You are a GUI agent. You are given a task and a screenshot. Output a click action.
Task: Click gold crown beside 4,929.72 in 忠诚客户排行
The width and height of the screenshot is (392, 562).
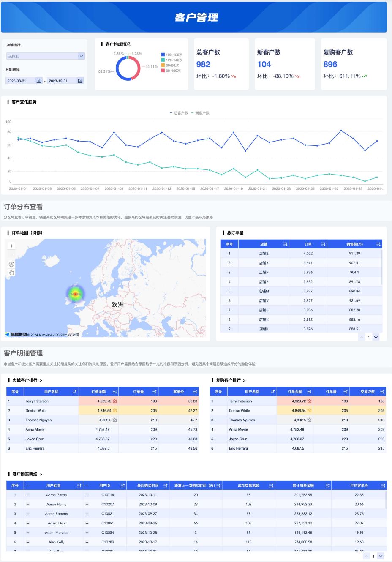[115, 401]
